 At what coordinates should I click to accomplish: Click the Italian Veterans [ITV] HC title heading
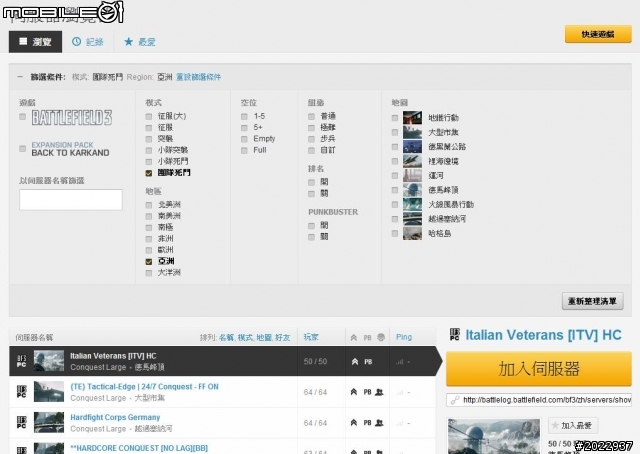tap(543, 335)
